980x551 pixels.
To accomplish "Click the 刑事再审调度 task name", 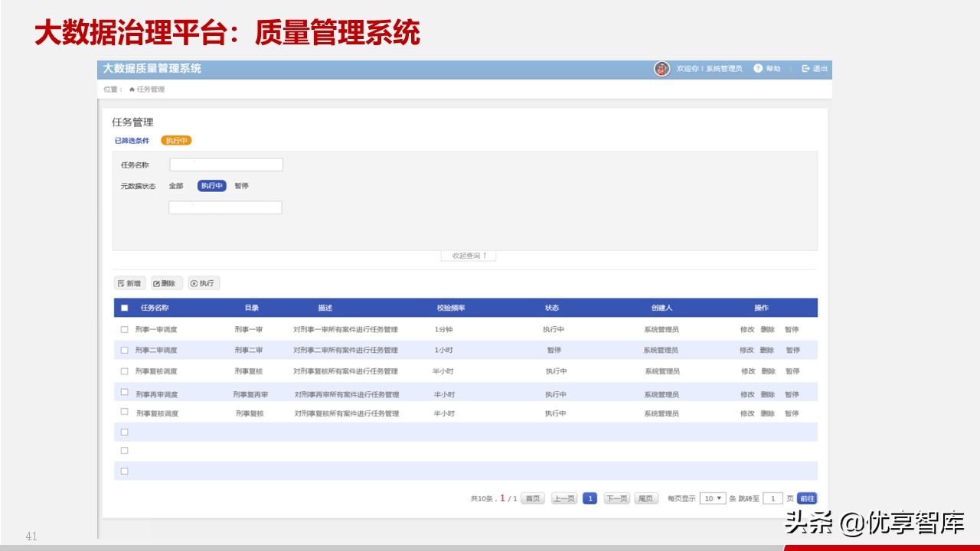I will [157, 395].
